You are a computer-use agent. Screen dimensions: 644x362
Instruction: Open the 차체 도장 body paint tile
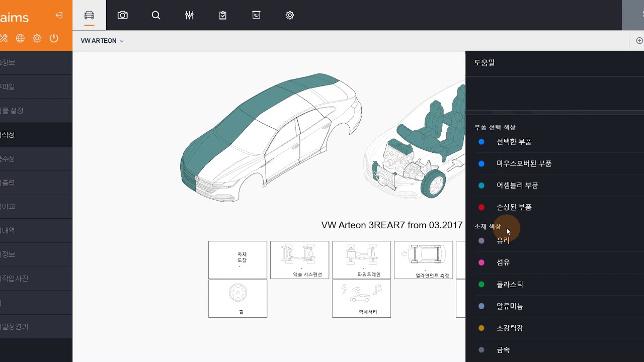coord(237,260)
